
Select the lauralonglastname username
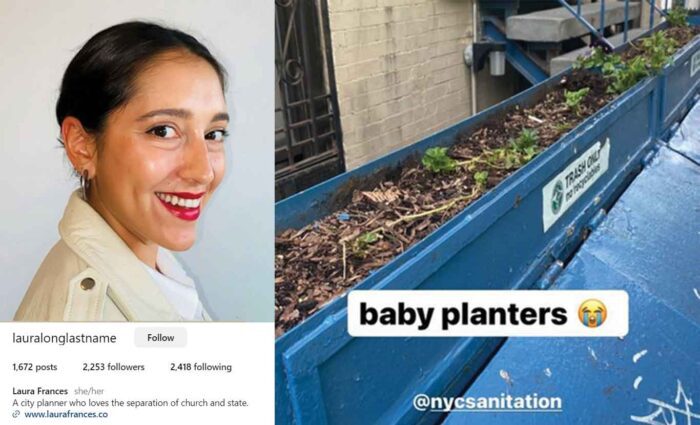pyautogui.click(x=64, y=338)
